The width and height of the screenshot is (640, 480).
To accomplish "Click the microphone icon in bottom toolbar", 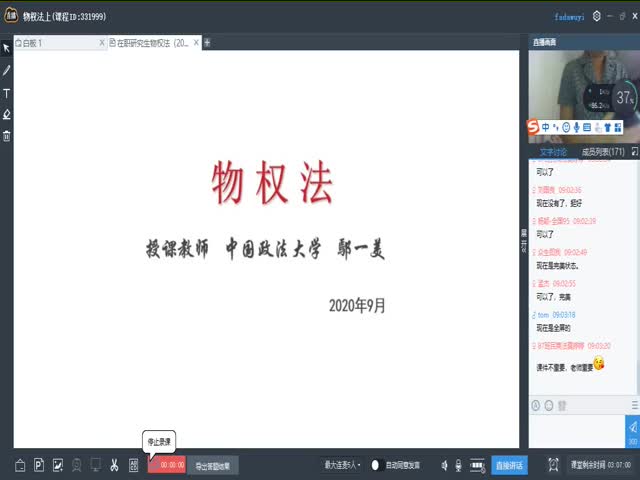I will tap(458, 465).
